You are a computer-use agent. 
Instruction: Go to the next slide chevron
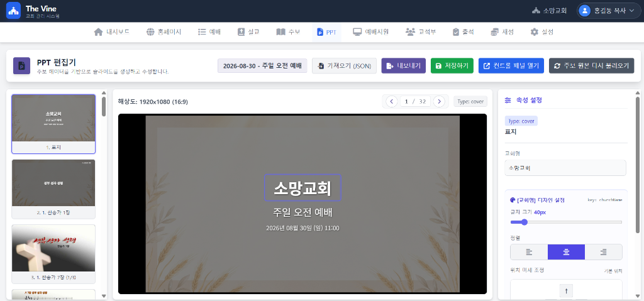point(439,101)
